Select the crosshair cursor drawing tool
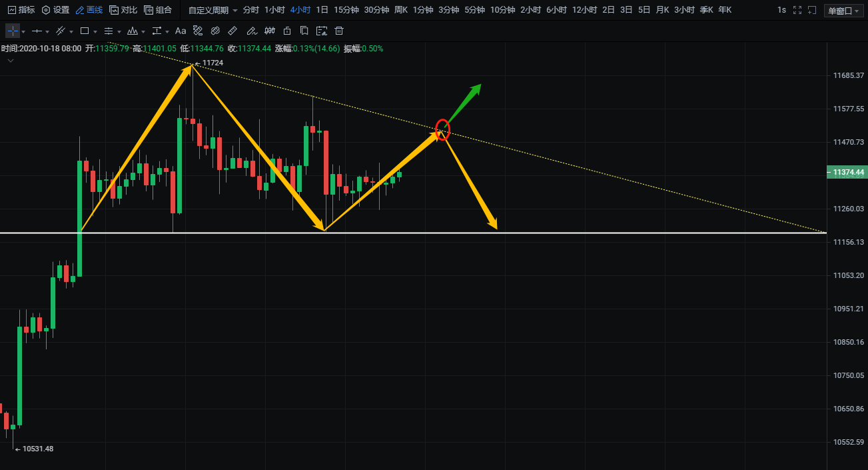The image size is (868, 470). pyautogui.click(x=13, y=31)
